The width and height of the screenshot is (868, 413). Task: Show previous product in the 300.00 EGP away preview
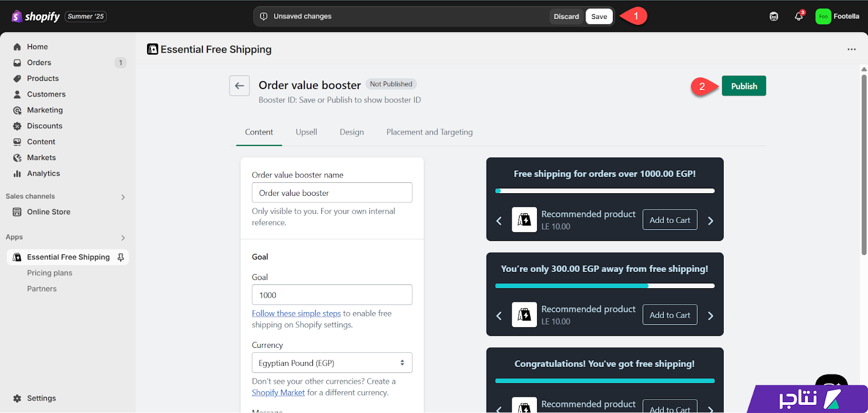click(x=499, y=316)
